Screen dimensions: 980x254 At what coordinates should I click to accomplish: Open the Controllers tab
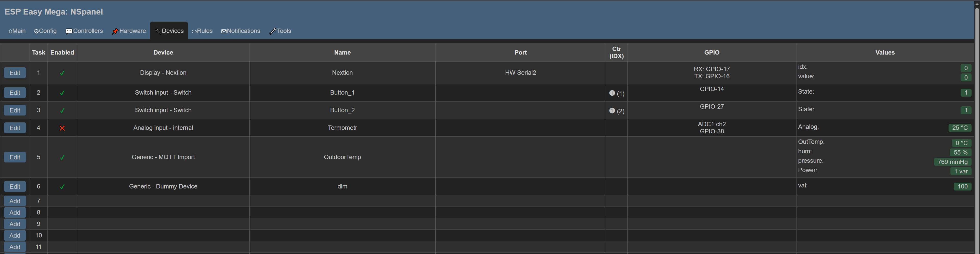(x=84, y=31)
